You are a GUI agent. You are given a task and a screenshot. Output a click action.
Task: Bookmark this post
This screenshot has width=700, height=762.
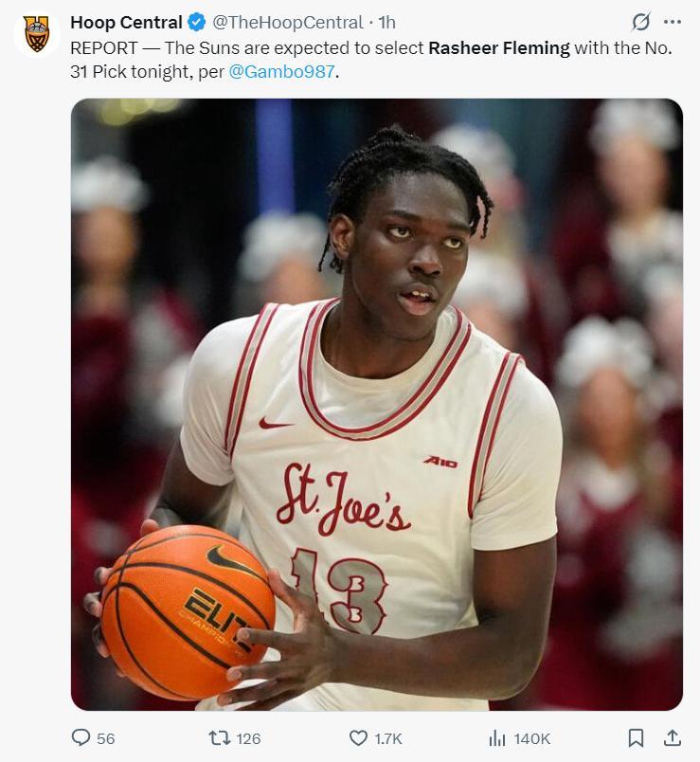637,737
